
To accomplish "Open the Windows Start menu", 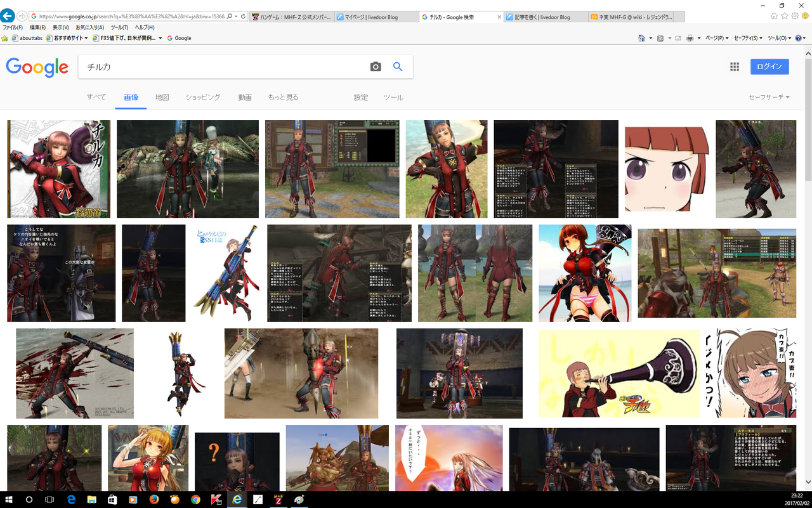I will click(9, 500).
